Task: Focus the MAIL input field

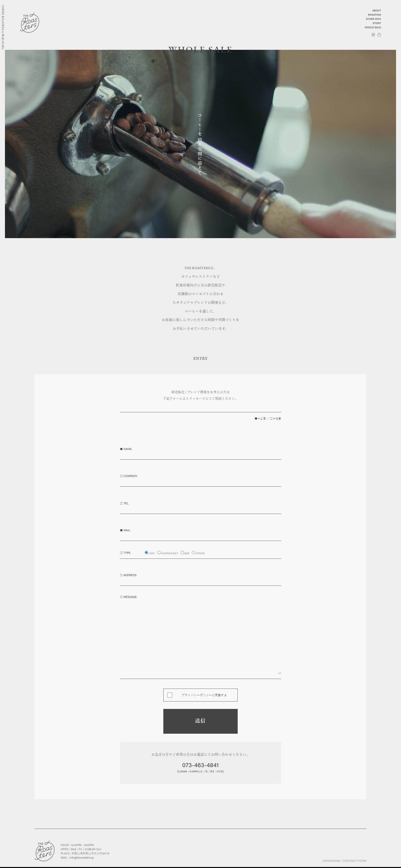Action: click(200, 536)
